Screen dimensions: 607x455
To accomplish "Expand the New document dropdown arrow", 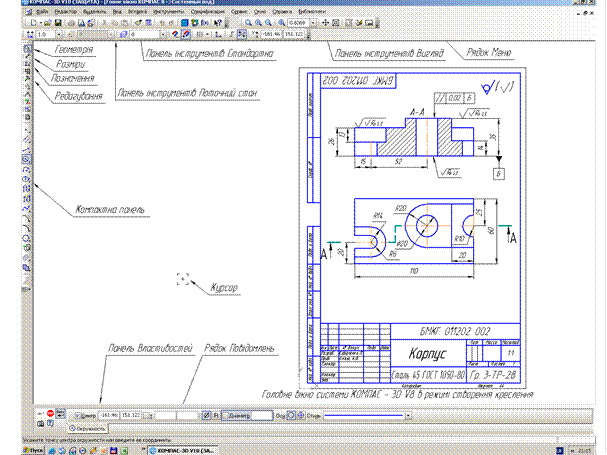I will [x=40, y=23].
